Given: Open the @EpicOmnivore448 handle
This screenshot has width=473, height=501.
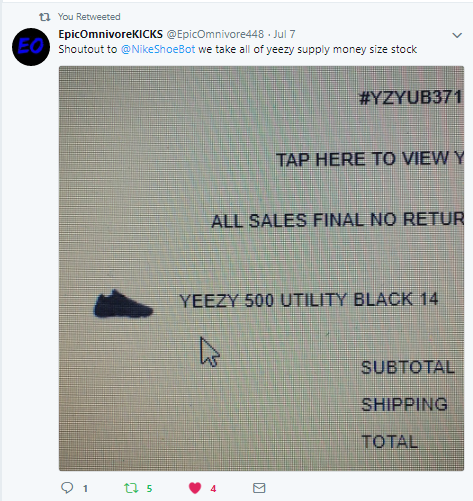Looking at the screenshot, I should pos(215,34).
